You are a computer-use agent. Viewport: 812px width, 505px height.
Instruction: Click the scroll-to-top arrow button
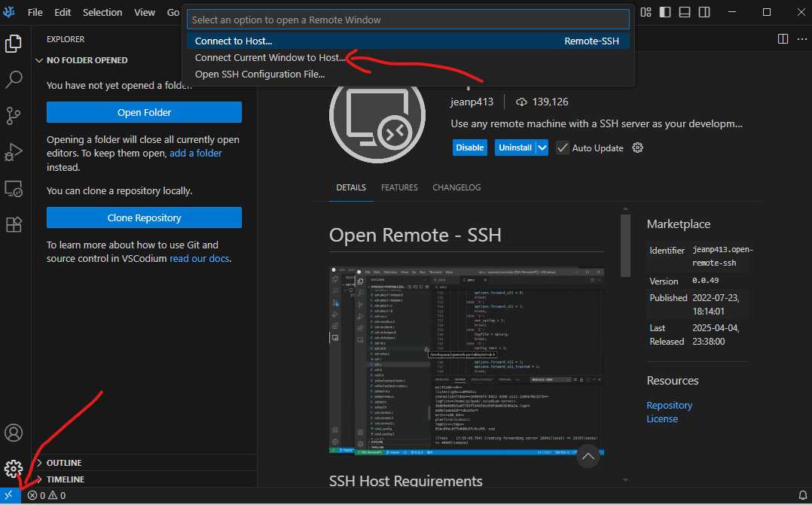click(588, 456)
